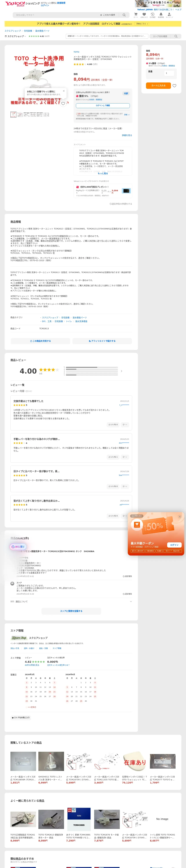The image size is (186, 868).
Task: Click ストアに質問を投稿する button
Action: tap(71, 611)
